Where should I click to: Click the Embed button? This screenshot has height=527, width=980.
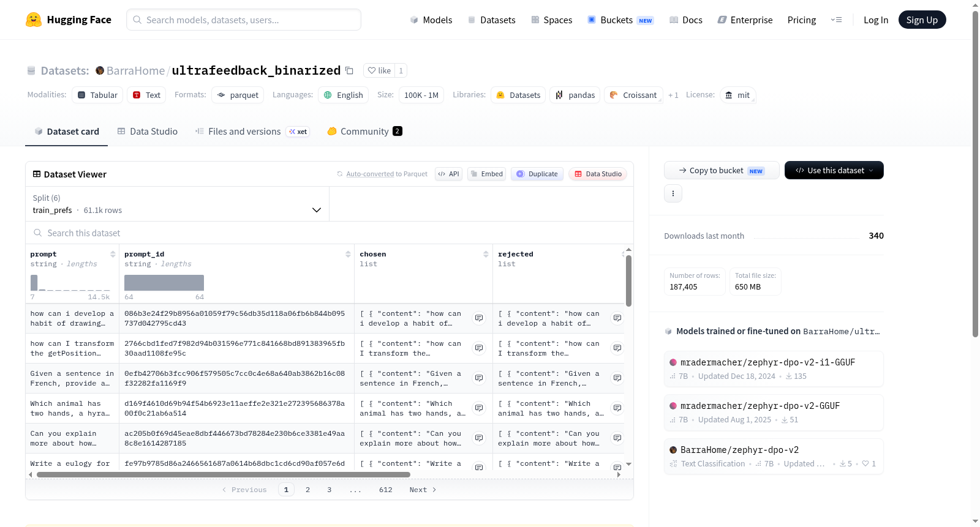pos(486,174)
